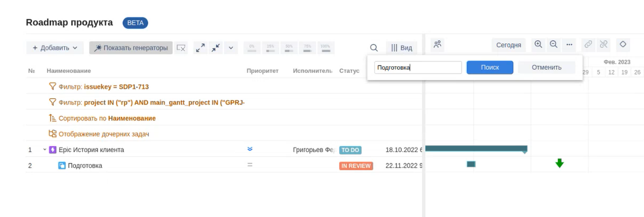Image resolution: width=644 pixels, height=217 pixels.
Task: Click the unlink tasks icon
Action: pos(603,44)
